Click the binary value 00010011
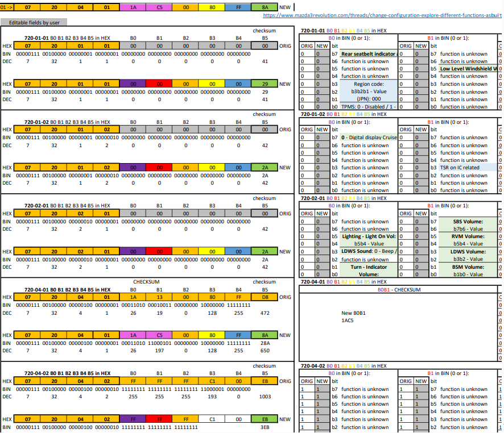Image resolution: width=504 pixels, height=433 pixels. [x=159, y=305]
